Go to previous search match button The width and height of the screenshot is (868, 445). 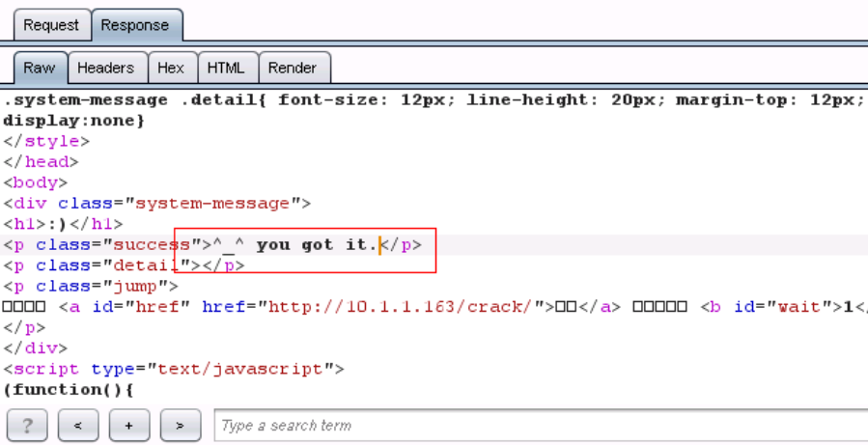78,426
